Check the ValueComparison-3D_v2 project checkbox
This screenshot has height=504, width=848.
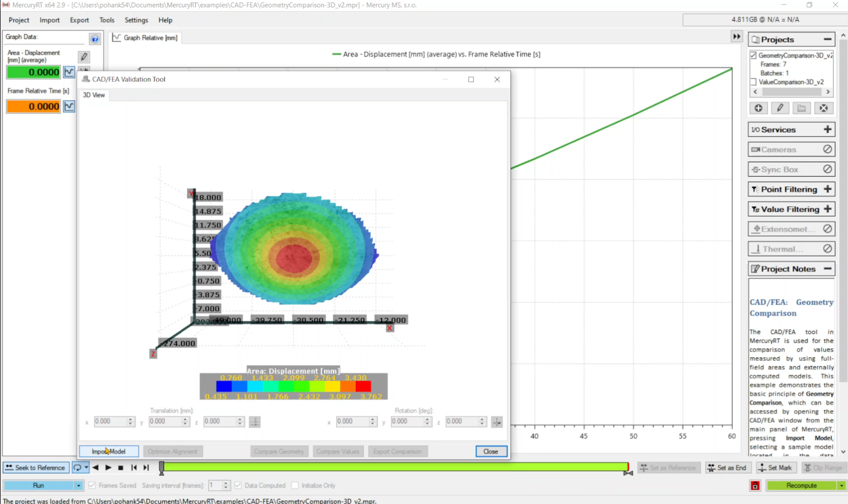(x=753, y=82)
